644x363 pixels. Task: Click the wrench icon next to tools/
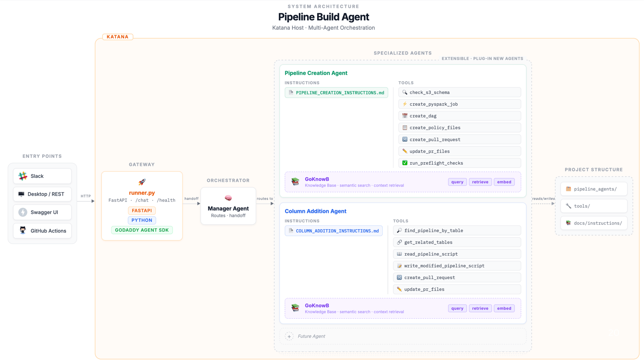click(x=568, y=206)
